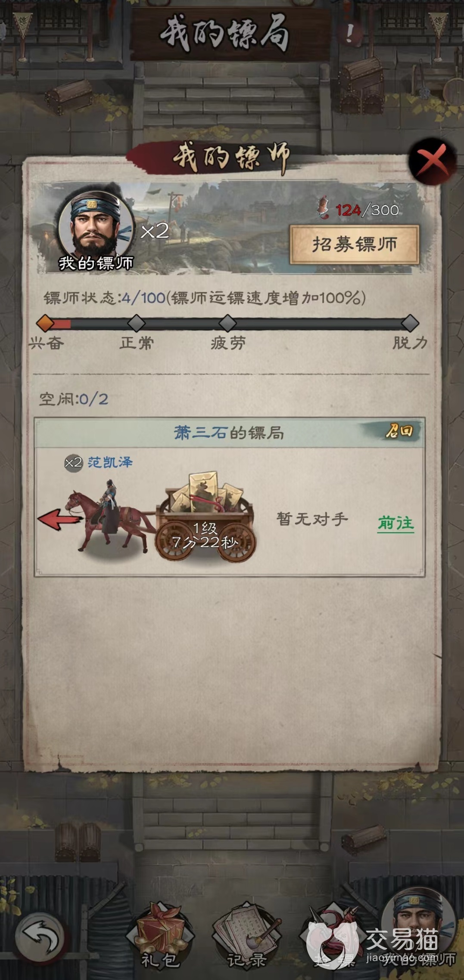
Task: Click the exclamation alert icon on banner
Action: coord(350,33)
